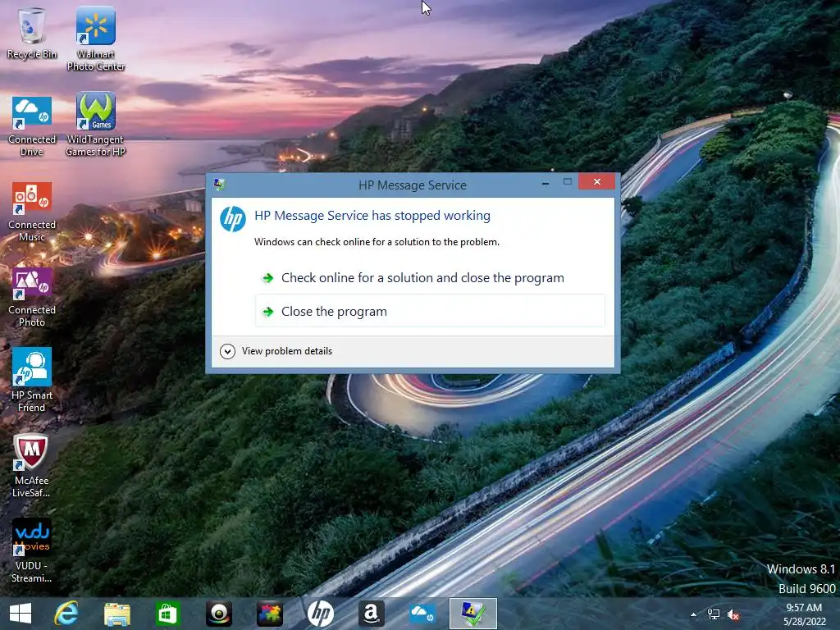Open the network status tray icon
The height and width of the screenshot is (630, 840).
[x=714, y=614]
